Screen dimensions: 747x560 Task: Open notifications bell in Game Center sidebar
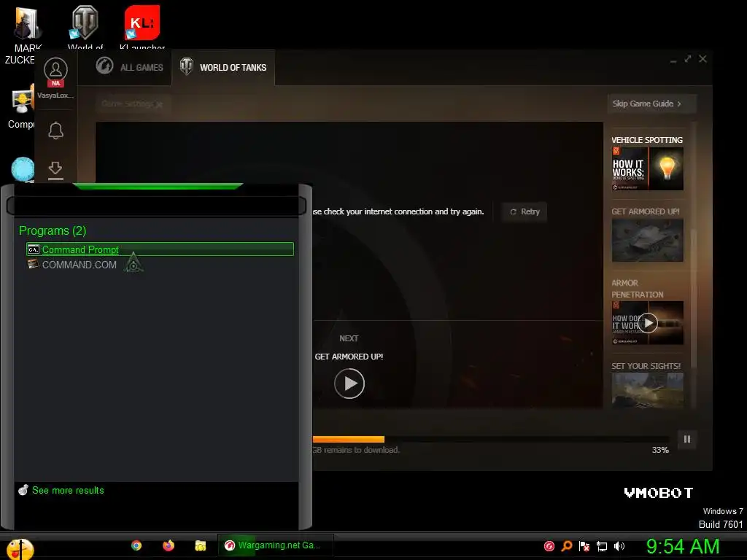pyautogui.click(x=55, y=130)
